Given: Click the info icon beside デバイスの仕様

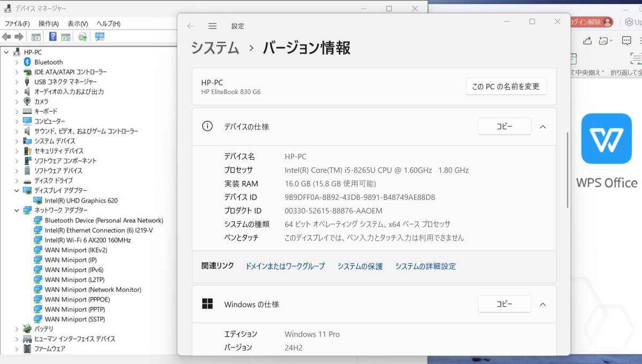Looking at the screenshot, I should tap(207, 126).
